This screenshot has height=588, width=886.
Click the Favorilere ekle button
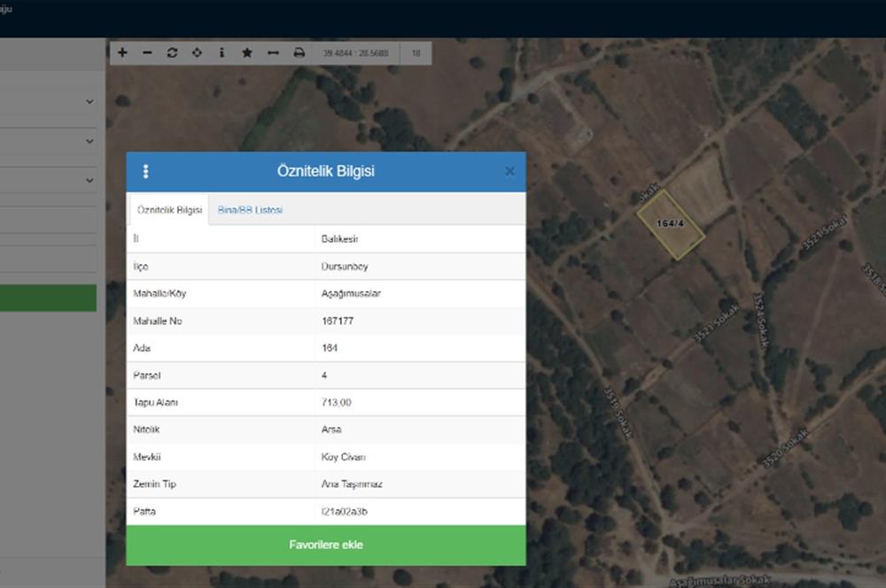coord(325,545)
